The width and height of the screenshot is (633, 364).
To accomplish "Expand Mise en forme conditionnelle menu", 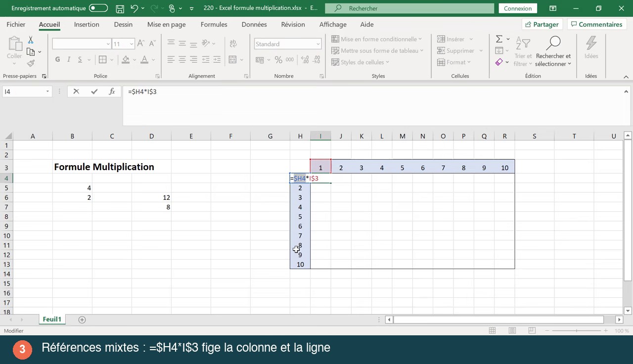I will (376, 39).
